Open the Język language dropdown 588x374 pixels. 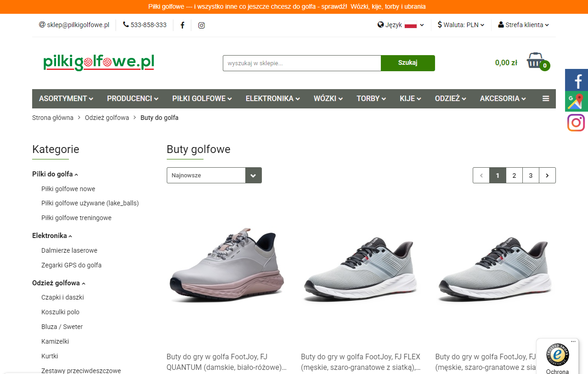click(x=401, y=25)
